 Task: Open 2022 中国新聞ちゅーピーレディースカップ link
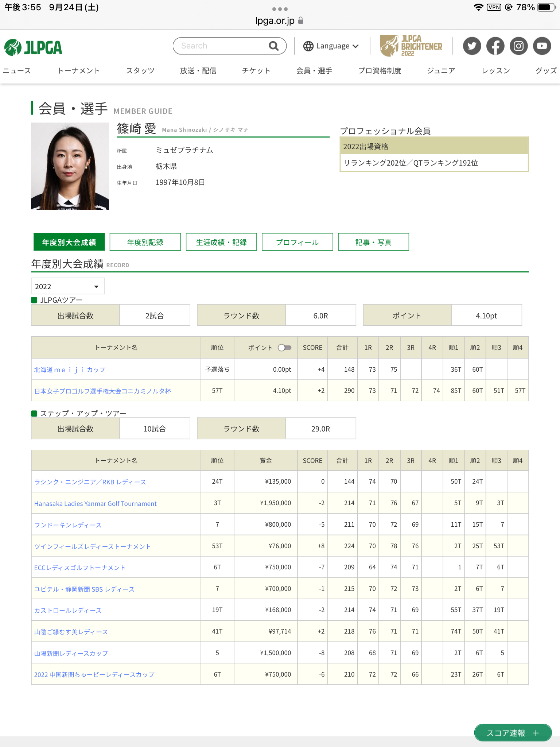click(94, 675)
